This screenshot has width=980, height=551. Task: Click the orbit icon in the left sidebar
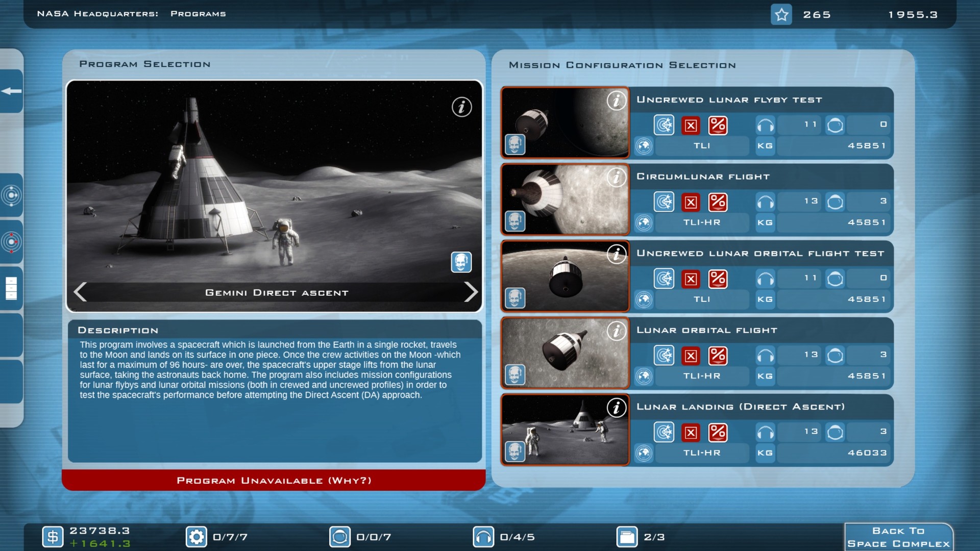[x=11, y=195]
